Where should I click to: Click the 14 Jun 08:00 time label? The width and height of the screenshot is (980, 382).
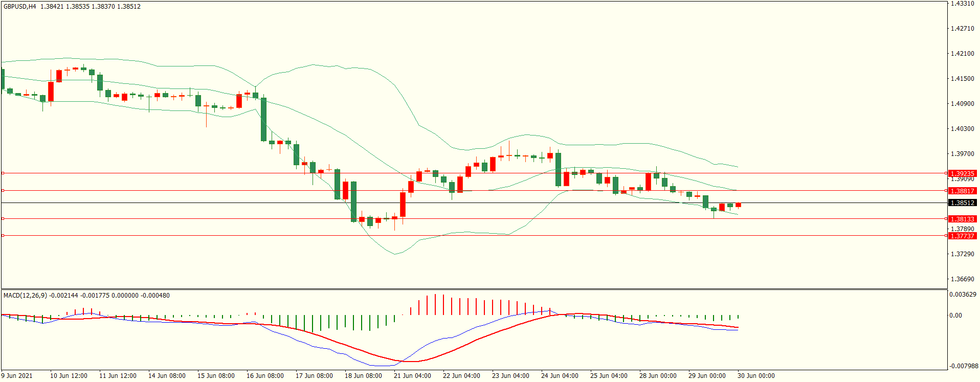pos(167,376)
